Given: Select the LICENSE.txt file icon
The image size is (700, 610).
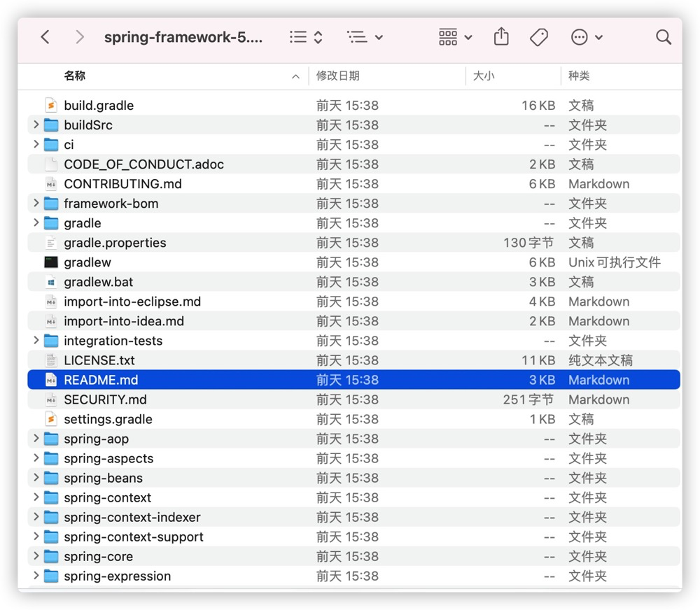Looking at the screenshot, I should click(x=51, y=360).
